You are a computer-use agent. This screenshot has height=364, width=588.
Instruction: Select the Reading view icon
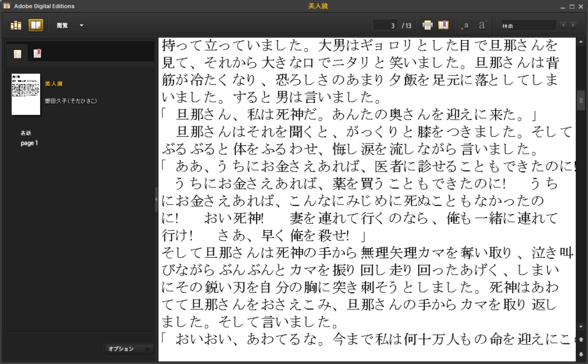[x=36, y=25]
